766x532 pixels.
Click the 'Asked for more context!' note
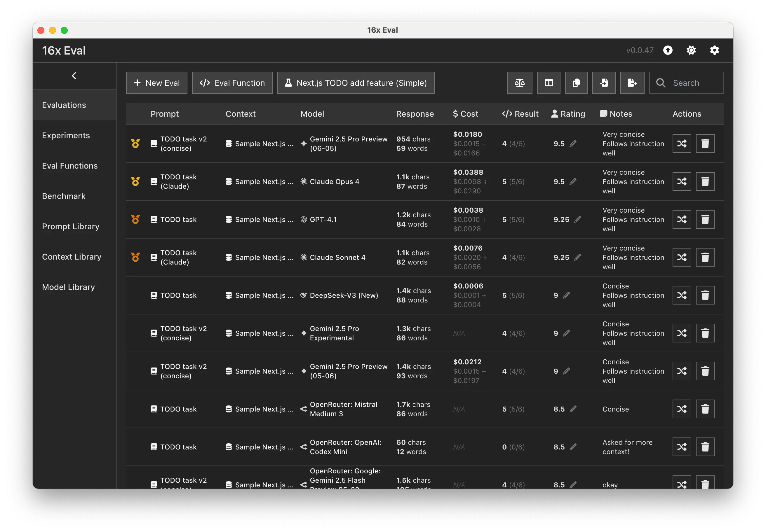click(627, 447)
